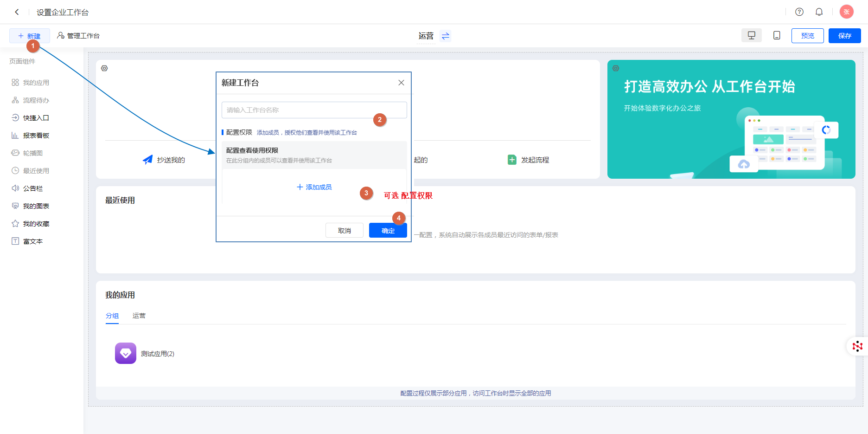Switch to mobile preview mode icon
Image resolution: width=868 pixels, height=434 pixels.
point(777,36)
